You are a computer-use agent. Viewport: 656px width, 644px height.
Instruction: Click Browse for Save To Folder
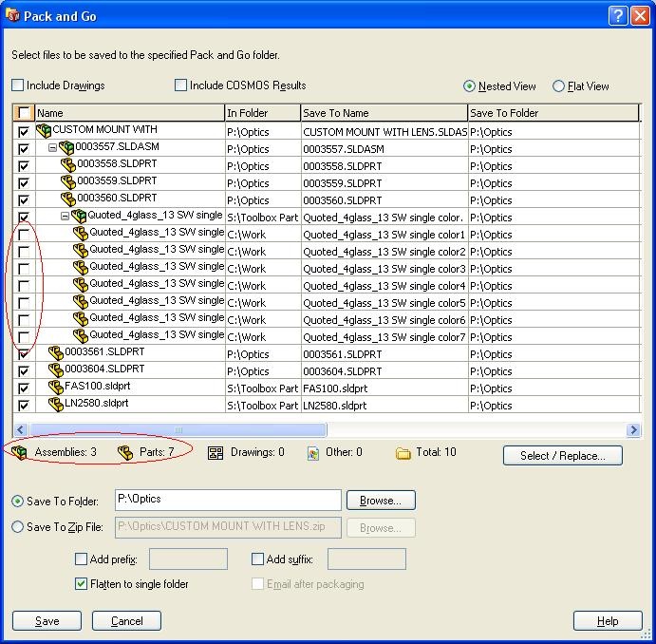pos(381,501)
